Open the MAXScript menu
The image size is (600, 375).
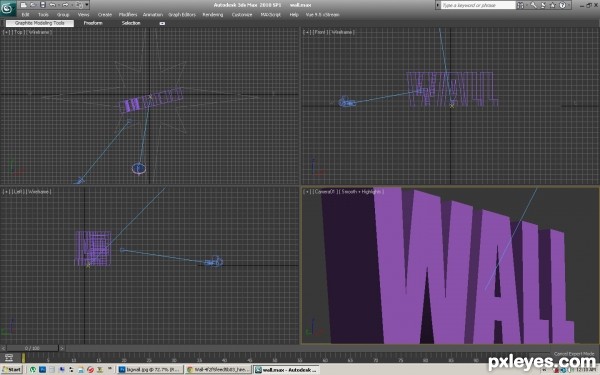[x=271, y=15]
